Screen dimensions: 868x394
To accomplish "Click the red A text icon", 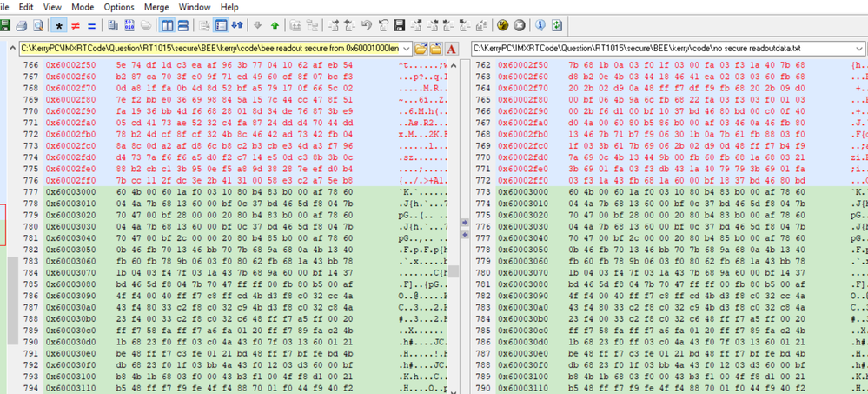I will click(x=451, y=49).
